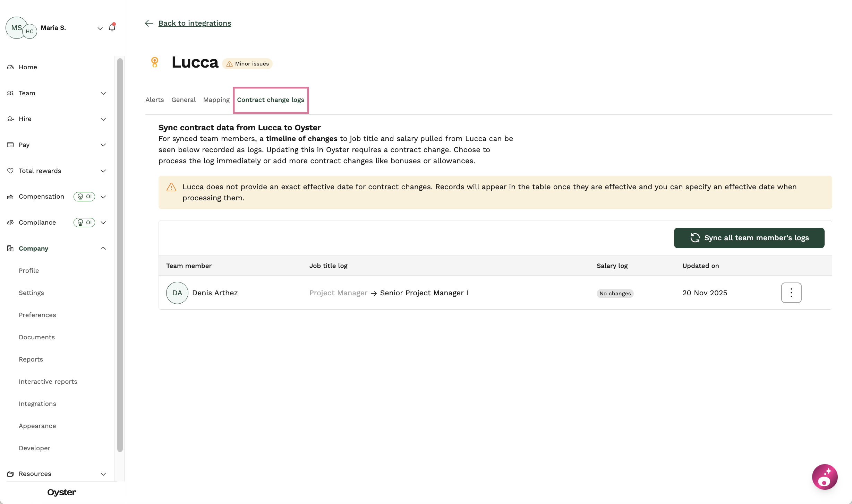
Task: Click the Oyster logo at sidebar bottom
Action: pyautogui.click(x=62, y=493)
